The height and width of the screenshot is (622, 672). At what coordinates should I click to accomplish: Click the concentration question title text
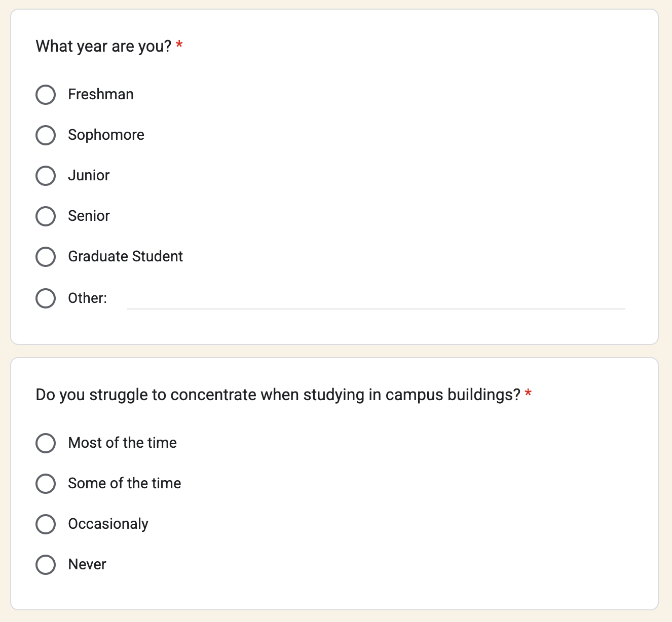[x=278, y=395]
